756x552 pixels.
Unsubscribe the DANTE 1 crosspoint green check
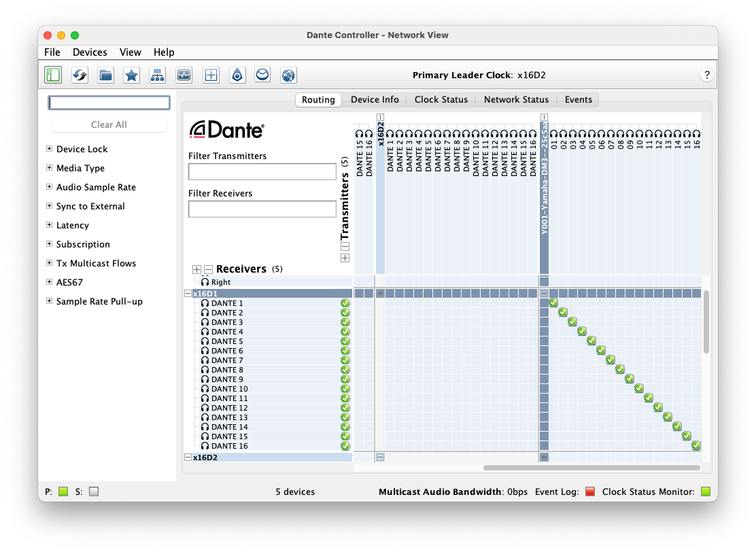click(553, 303)
